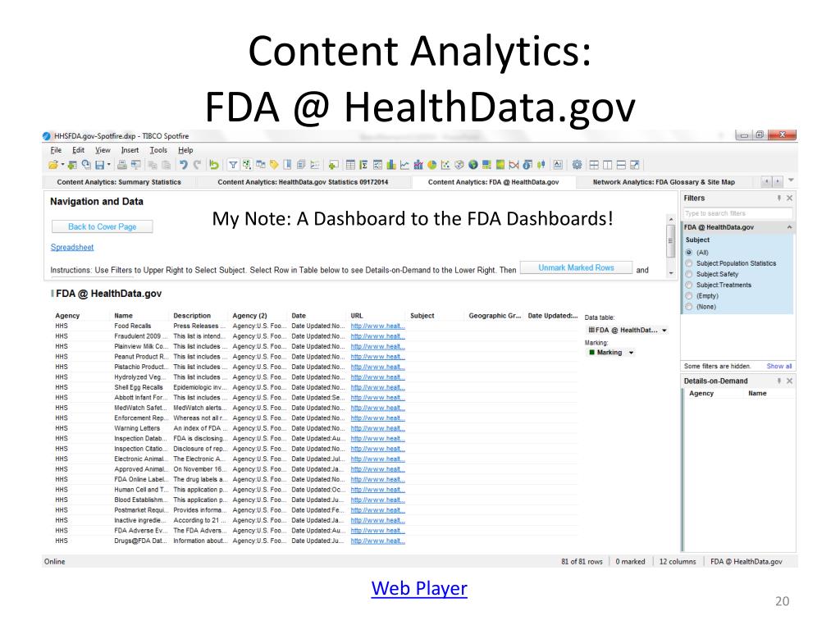Open the Help menu
The height and width of the screenshot is (630, 840).
(185, 150)
